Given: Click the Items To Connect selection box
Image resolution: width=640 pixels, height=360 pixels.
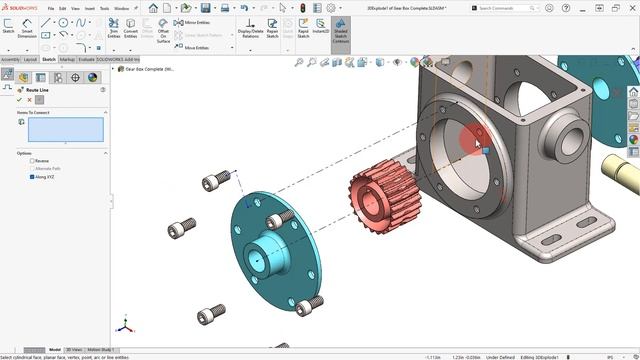Looking at the screenshot, I should click(x=66, y=130).
